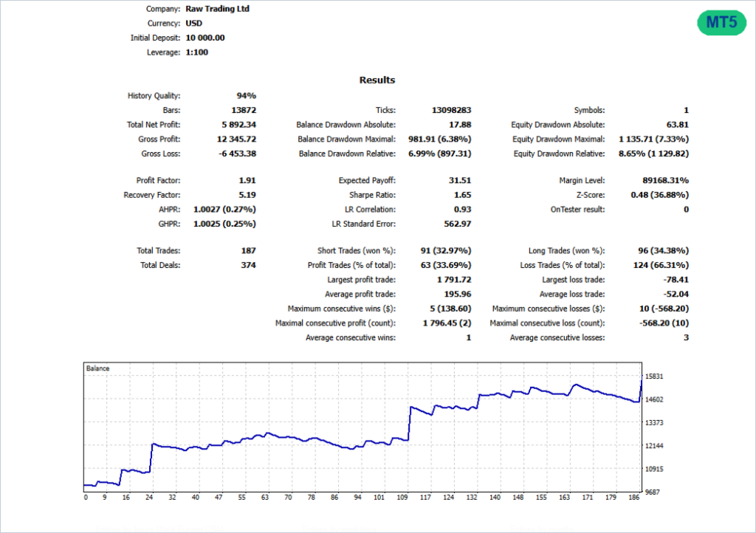
Task: Click the AHPR value '1.0027 (0.27%)'
Action: pyautogui.click(x=224, y=209)
